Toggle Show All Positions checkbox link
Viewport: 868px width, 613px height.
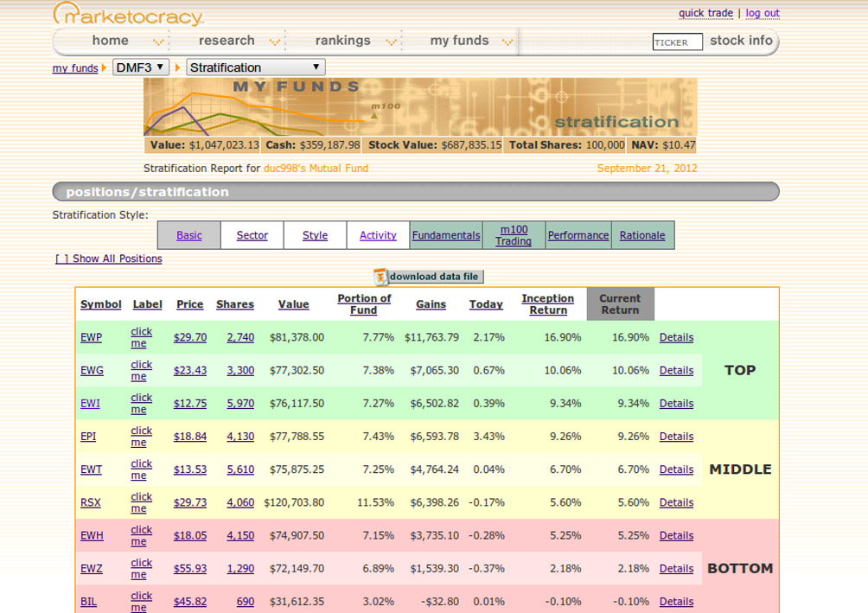109,259
